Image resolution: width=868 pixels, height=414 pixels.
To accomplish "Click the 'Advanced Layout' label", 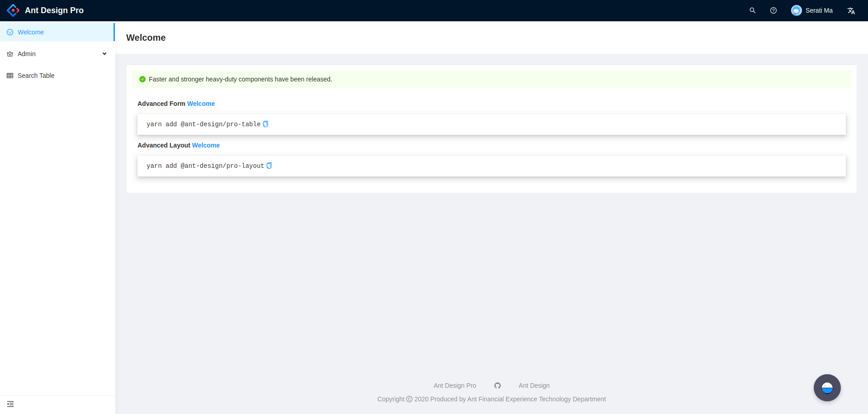I will coord(164,145).
